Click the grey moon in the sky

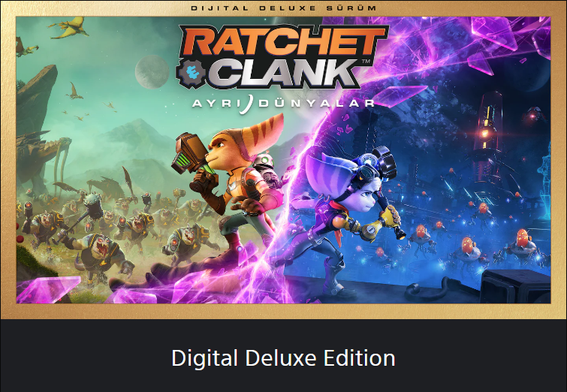[x=152, y=71]
